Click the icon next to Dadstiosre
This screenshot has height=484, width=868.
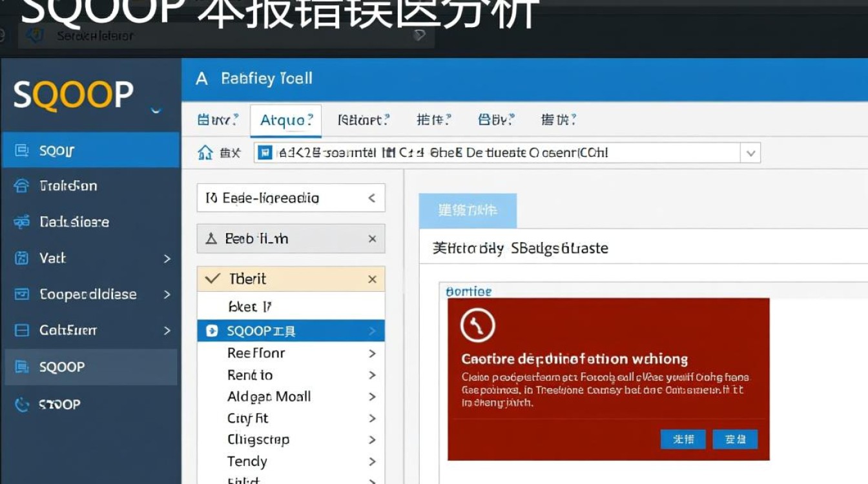click(21, 222)
